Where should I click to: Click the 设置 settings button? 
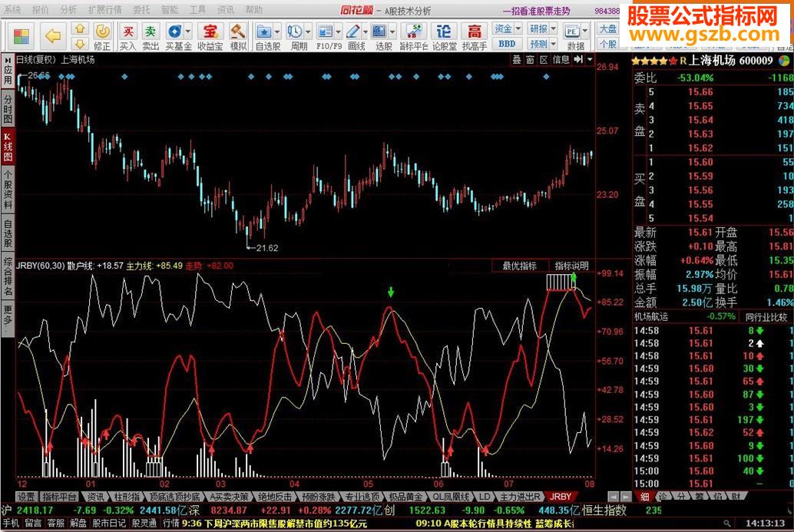tap(26, 497)
